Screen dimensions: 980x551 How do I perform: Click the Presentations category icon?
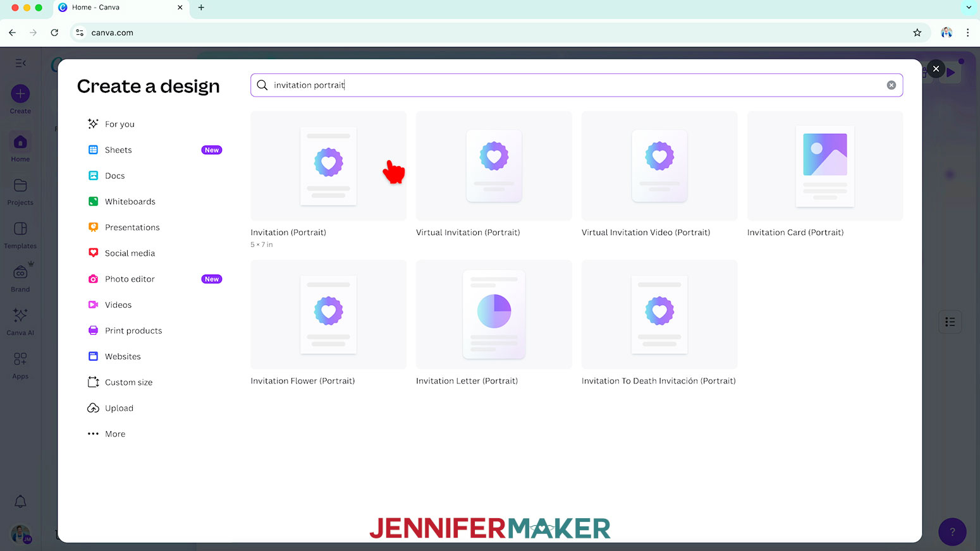click(x=93, y=227)
